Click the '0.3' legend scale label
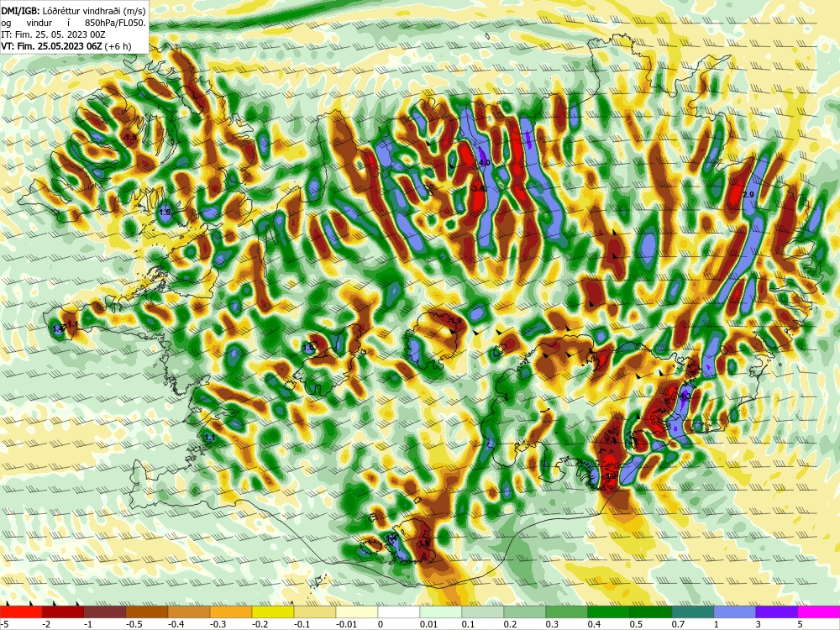The width and height of the screenshot is (840, 630). tap(553, 624)
